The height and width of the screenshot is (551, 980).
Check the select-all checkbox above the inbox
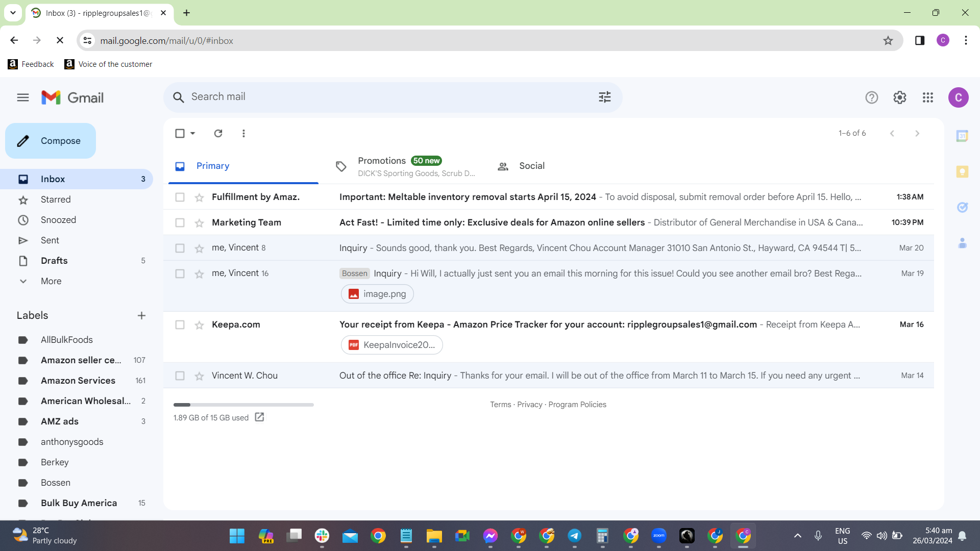pos(180,133)
